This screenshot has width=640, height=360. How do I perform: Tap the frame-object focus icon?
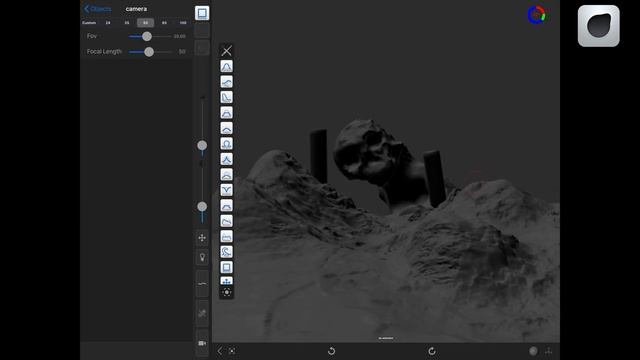click(232, 351)
